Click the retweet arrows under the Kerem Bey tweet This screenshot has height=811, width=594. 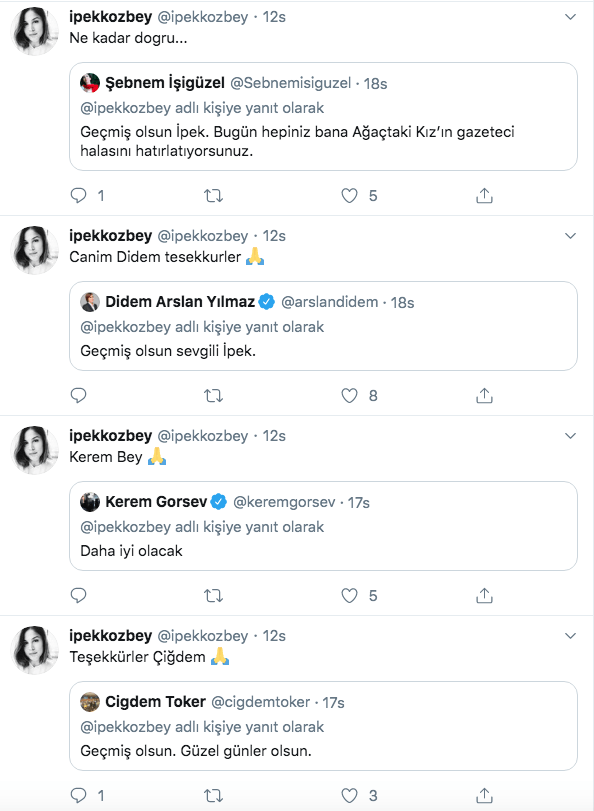pos(213,594)
